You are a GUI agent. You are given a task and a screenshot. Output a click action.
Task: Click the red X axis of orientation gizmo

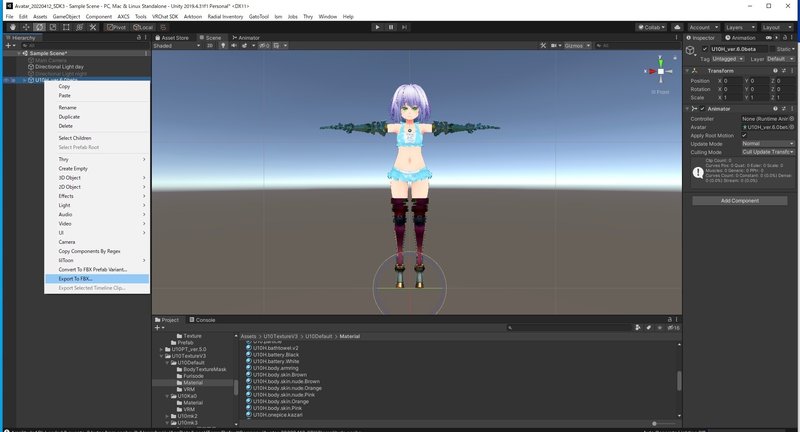[651, 71]
